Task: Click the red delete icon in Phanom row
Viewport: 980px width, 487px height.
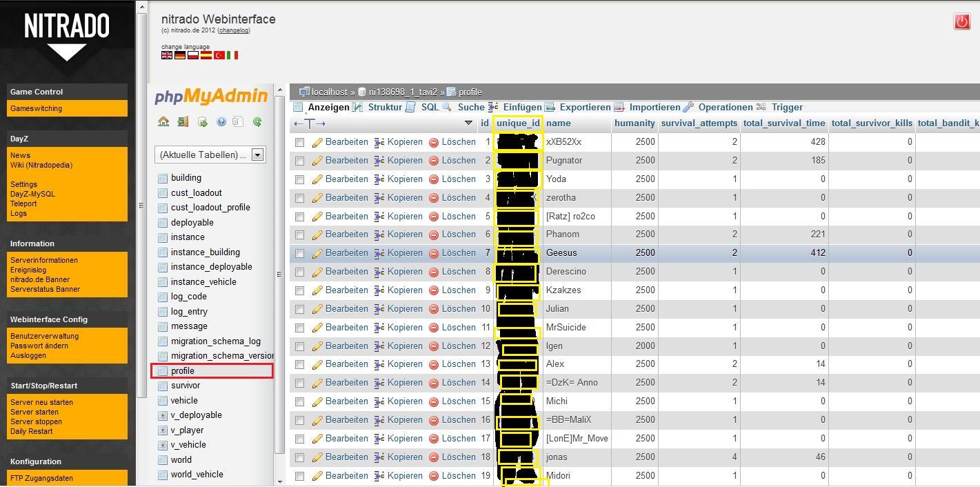Action: click(x=434, y=235)
